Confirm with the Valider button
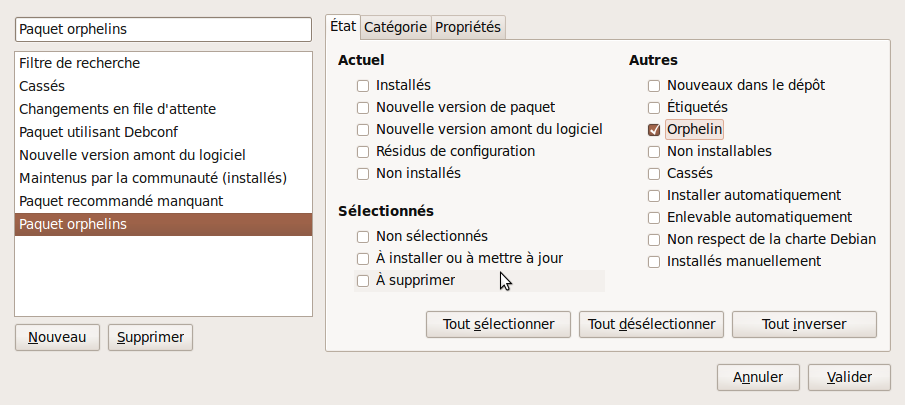The height and width of the screenshot is (405, 905). point(849,377)
